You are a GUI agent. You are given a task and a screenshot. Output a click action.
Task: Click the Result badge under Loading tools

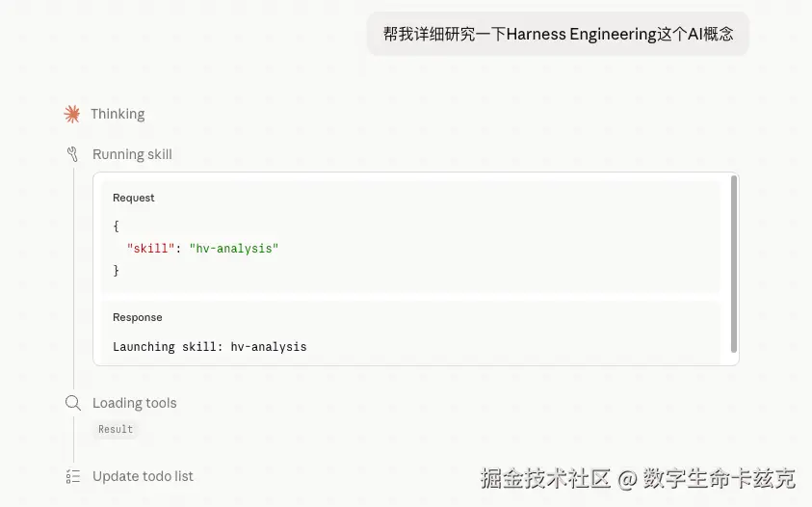pos(116,430)
